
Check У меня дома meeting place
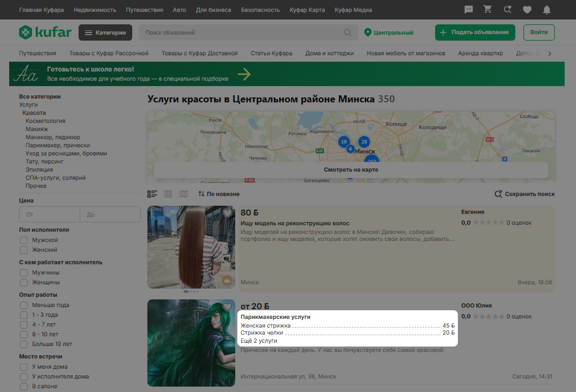pos(24,367)
